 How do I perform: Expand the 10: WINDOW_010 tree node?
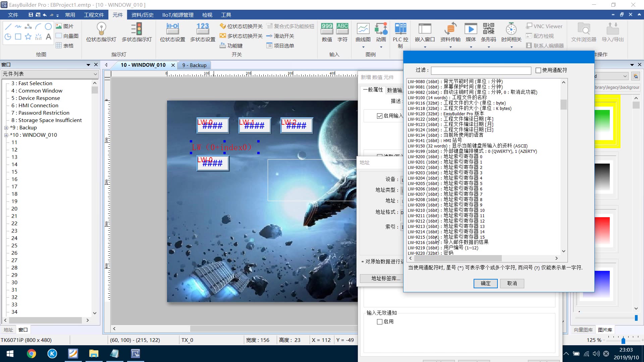coord(6,135)
